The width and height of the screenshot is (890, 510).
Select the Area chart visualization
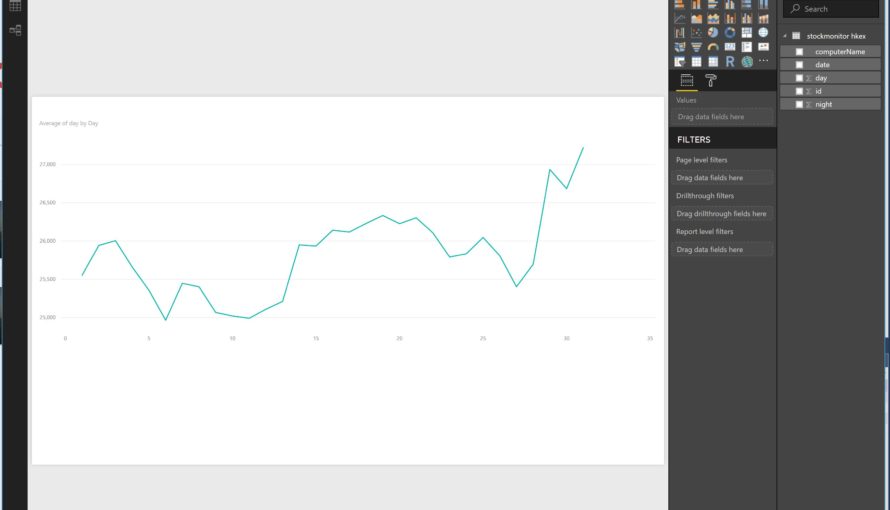tap(696, 19)
